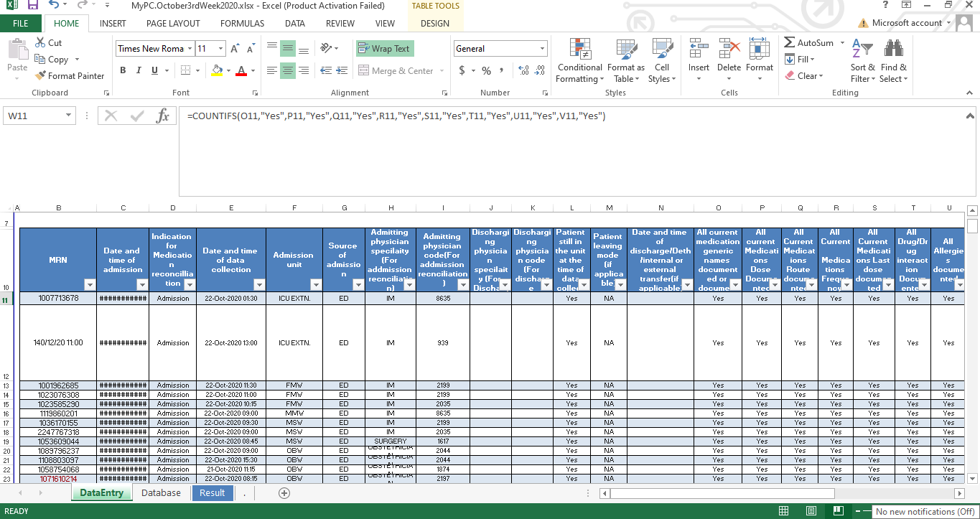Switch to the Database sheet tab
980x519 pixels.
[161, 493]
